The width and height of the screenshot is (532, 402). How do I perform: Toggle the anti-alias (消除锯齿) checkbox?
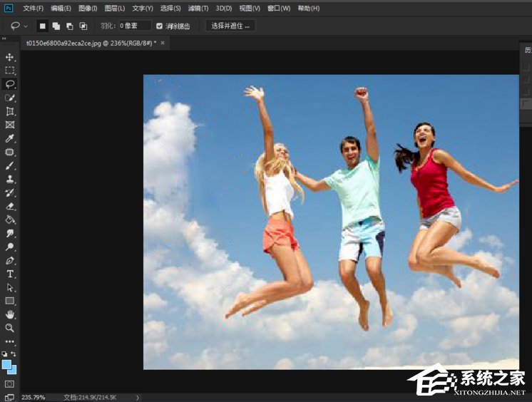160,26
